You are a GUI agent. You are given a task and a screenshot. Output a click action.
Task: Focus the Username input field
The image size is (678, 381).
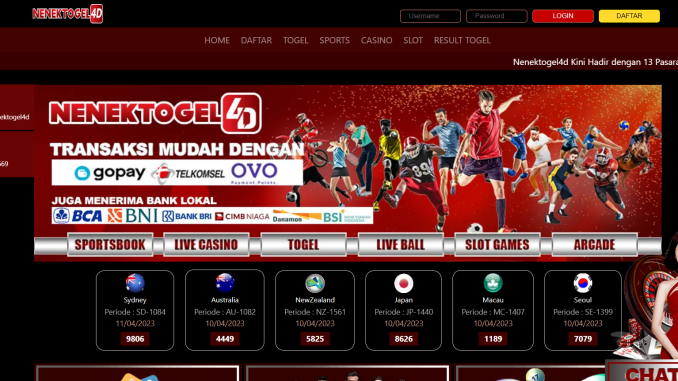click(x=430, y=16)
